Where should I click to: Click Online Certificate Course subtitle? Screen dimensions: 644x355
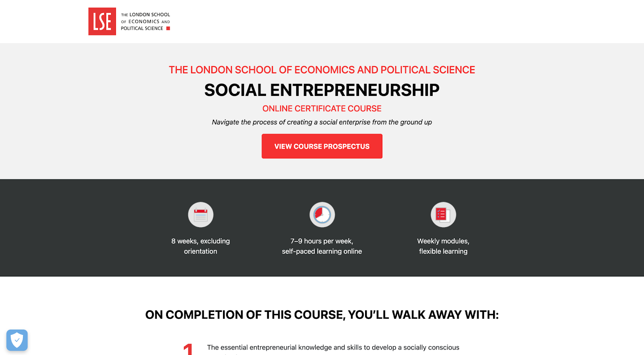point(322,108)
